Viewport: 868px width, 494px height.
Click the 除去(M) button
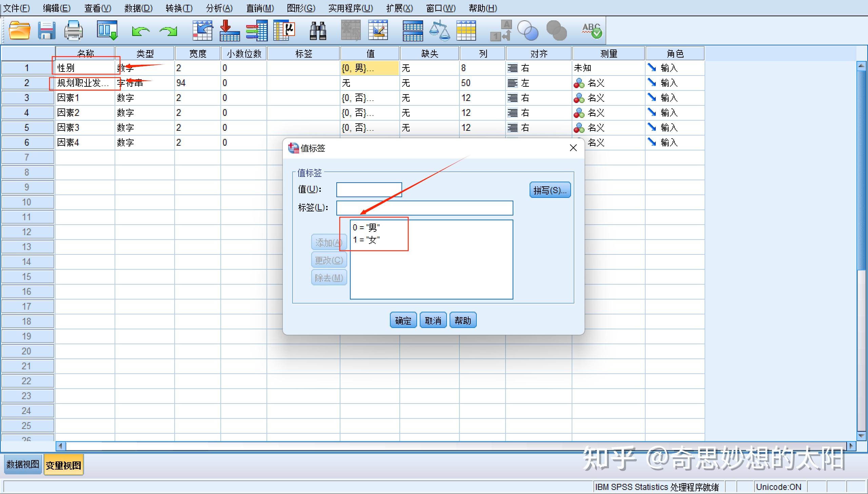(x=329, y=277)
